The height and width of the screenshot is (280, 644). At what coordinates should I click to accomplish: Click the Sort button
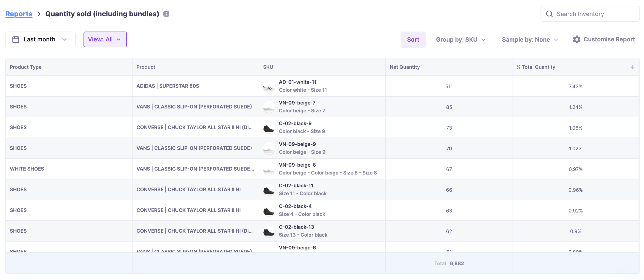point(413,39)
